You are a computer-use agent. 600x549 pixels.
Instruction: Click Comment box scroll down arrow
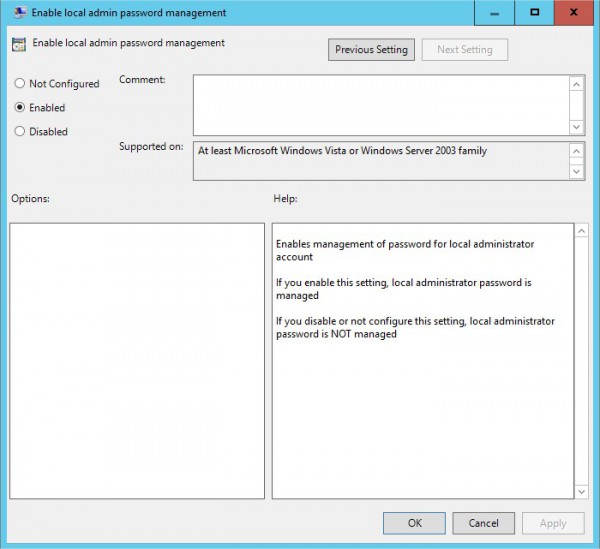(x=577, y=127)
